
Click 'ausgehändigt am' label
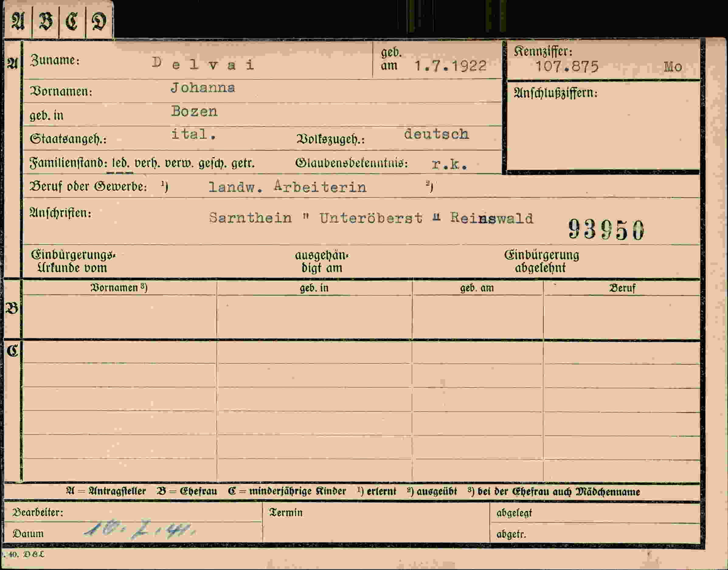point(322,261)
